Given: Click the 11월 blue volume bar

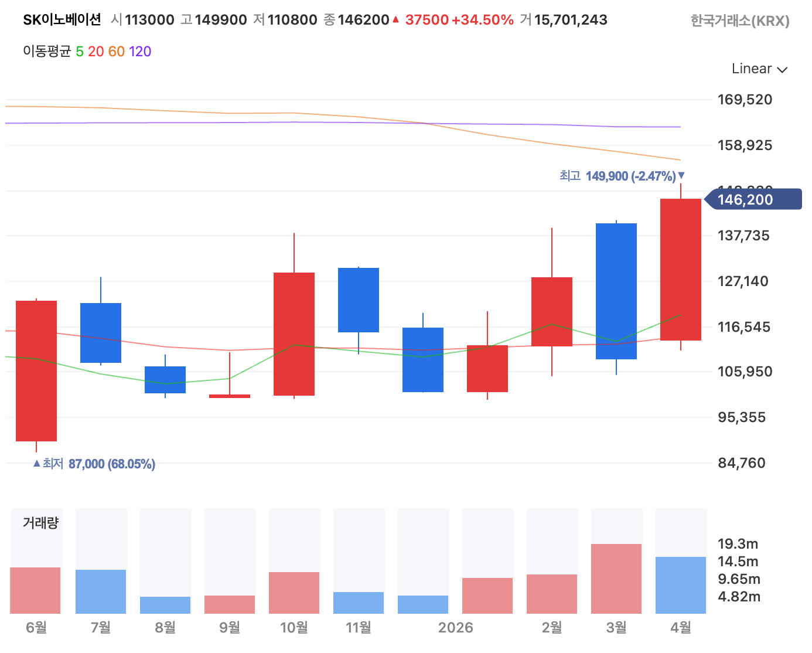Looking at the screenshot, I should point(359,603).
